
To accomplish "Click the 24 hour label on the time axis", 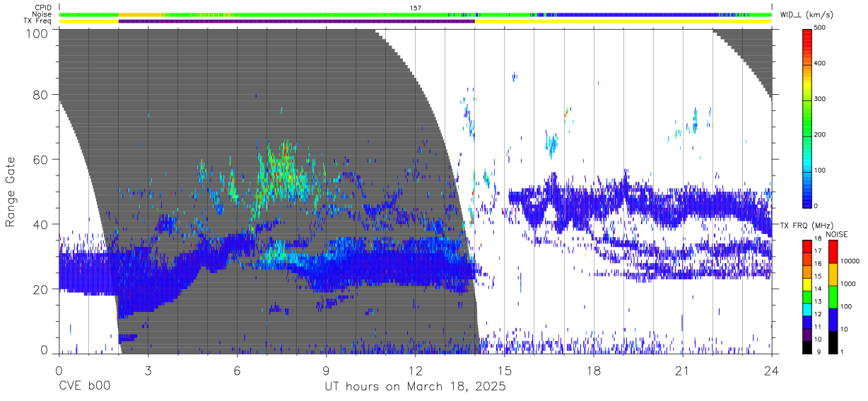I will 772,371.
